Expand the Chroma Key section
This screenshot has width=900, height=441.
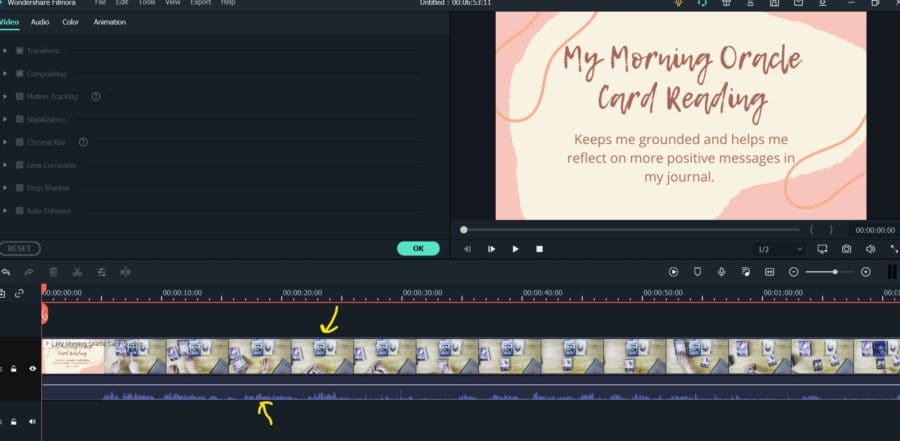coord(5,142)
